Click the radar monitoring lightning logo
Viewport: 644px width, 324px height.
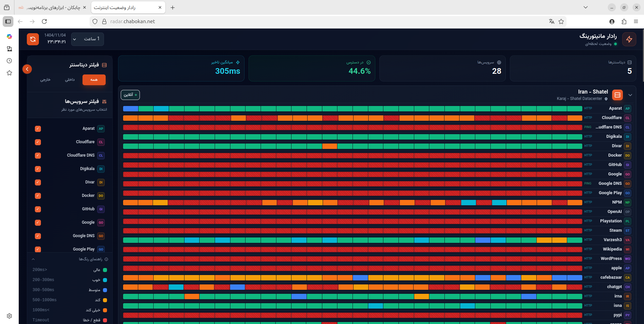coord(629,39)
